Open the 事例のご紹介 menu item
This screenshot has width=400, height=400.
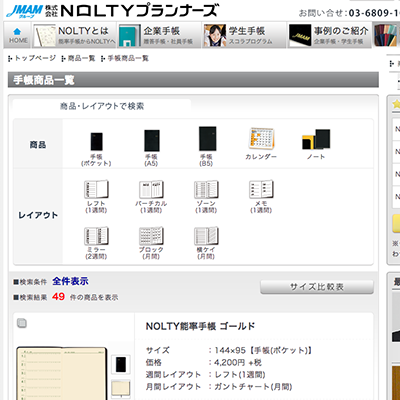point(330,35)
